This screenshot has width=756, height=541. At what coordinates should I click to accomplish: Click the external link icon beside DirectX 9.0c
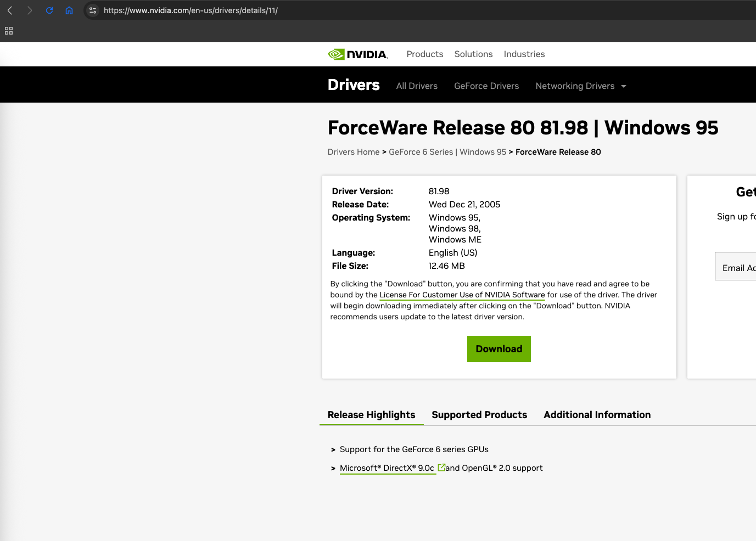coord(441,467)
